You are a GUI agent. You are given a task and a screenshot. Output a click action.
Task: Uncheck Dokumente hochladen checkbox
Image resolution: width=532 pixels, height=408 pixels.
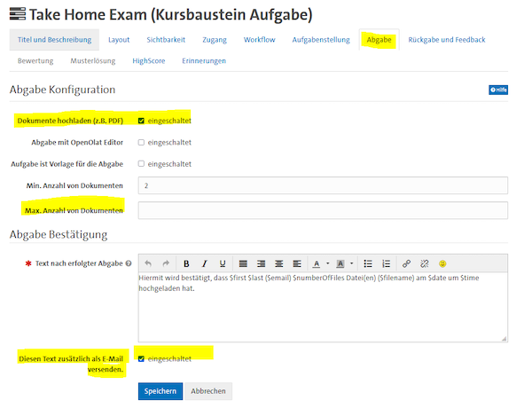(141, 121)
